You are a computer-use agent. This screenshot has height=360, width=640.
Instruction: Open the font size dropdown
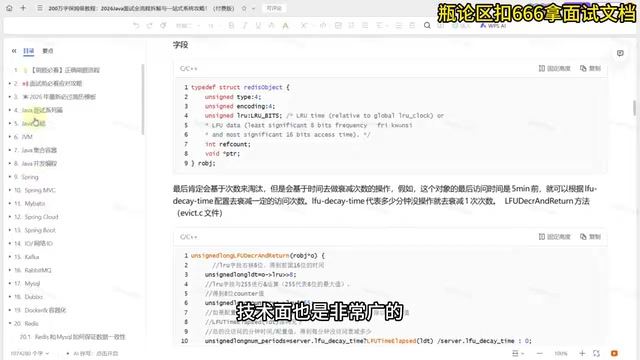[x=214, y=26]
